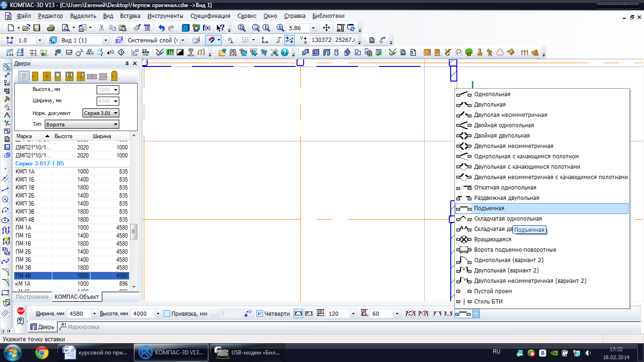This screenshot has width=644, height=362.
Task: Switch to курсовой Word document in taskbar
Action: [x=95, y=352]
